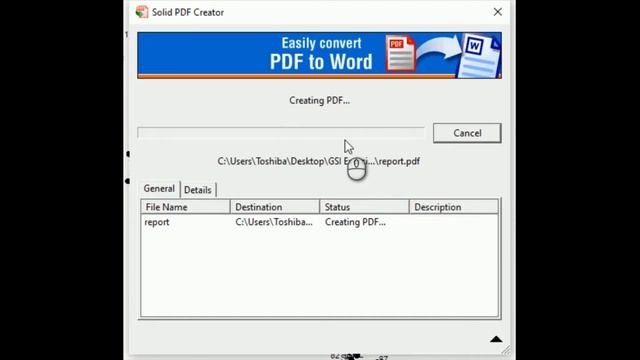This screenshot has width=640, height=360.
Task: Click the PDF document icon in banner
Action: pos(400,53)
